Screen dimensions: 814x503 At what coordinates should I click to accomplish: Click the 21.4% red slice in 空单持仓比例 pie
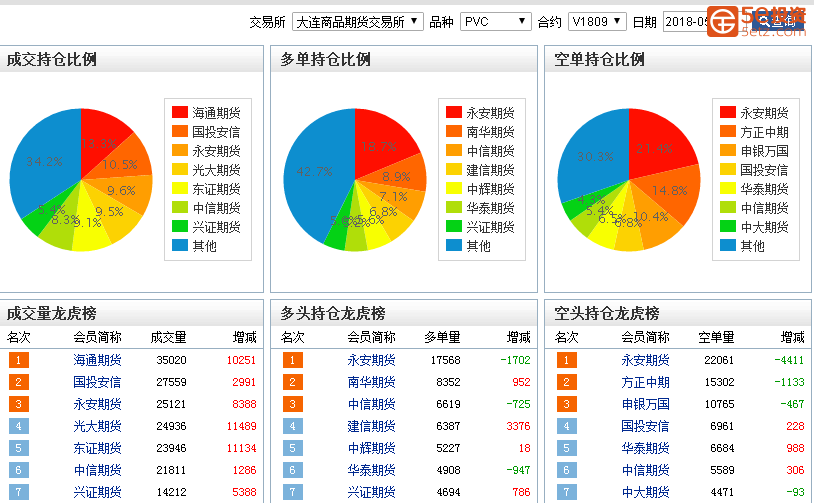[x=654, y=148]
